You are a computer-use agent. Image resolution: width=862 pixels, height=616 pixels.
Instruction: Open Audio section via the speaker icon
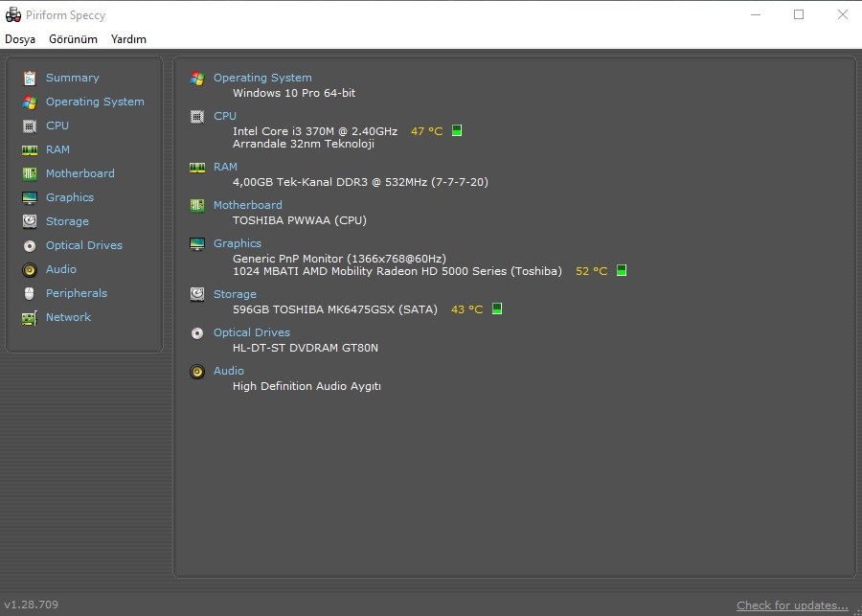tap(29, 269)
